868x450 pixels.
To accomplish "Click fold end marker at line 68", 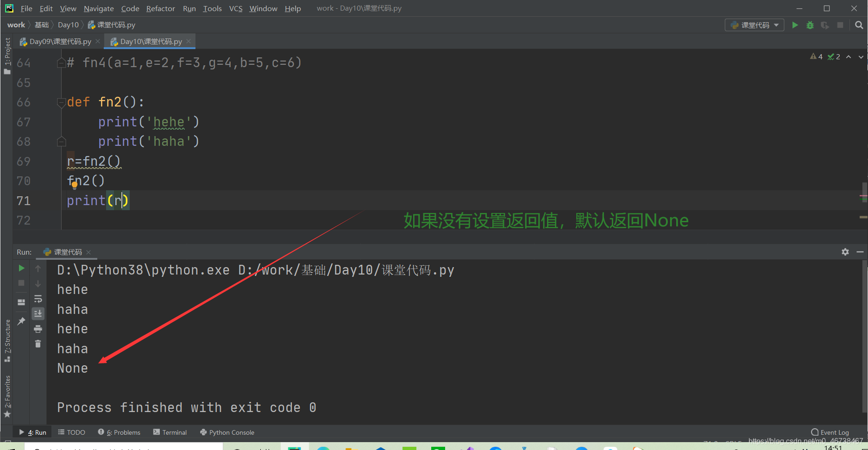I will coord(61,141).
